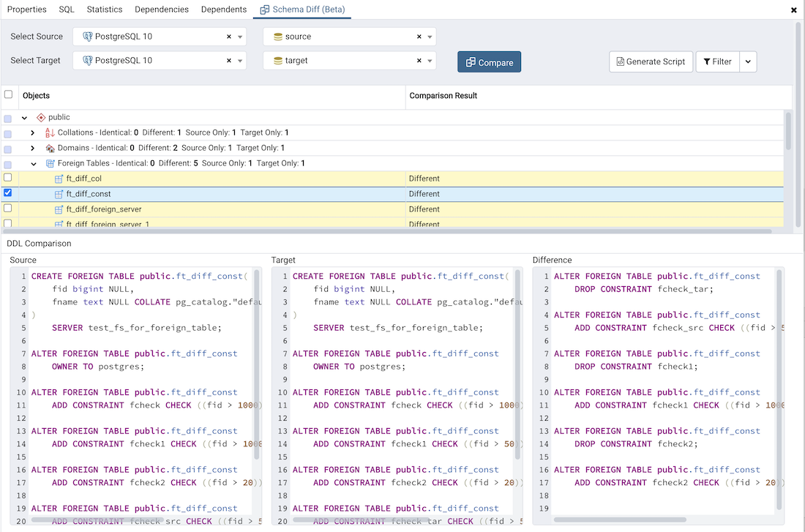Click the Difference pane horizontal scrollbar
The image size is (805, 532).
pyautogui.click(x=620, y=520)
